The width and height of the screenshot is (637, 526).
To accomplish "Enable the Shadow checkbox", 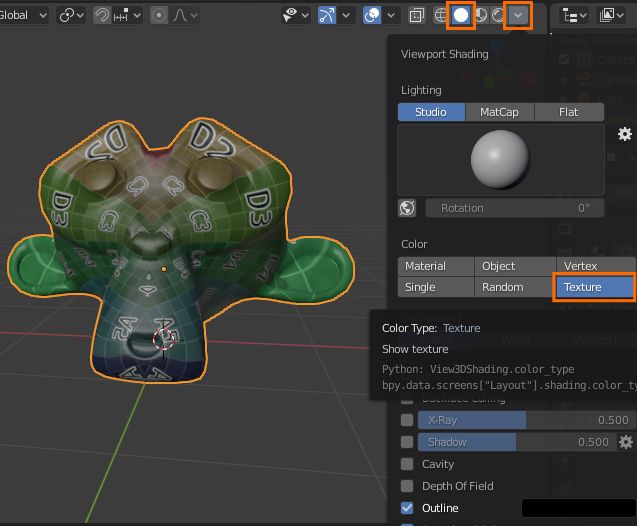I will (x=407, y=442).
